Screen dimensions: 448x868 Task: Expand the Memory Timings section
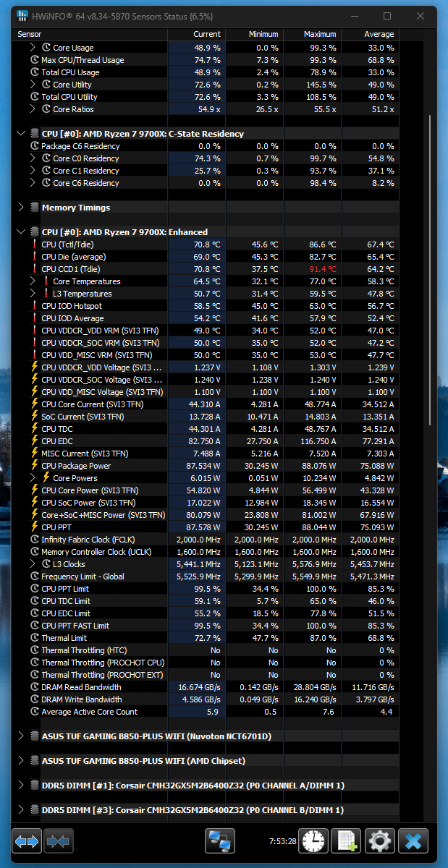coord(21,208)
